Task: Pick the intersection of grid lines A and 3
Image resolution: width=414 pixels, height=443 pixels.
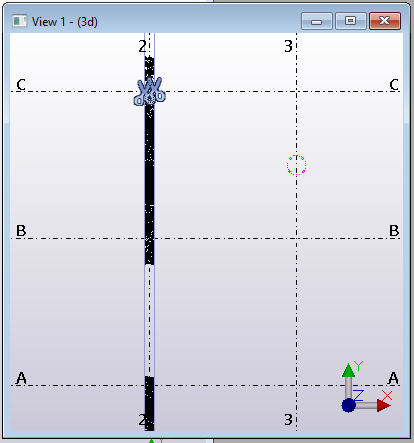Action: click(x=296, y=385)
